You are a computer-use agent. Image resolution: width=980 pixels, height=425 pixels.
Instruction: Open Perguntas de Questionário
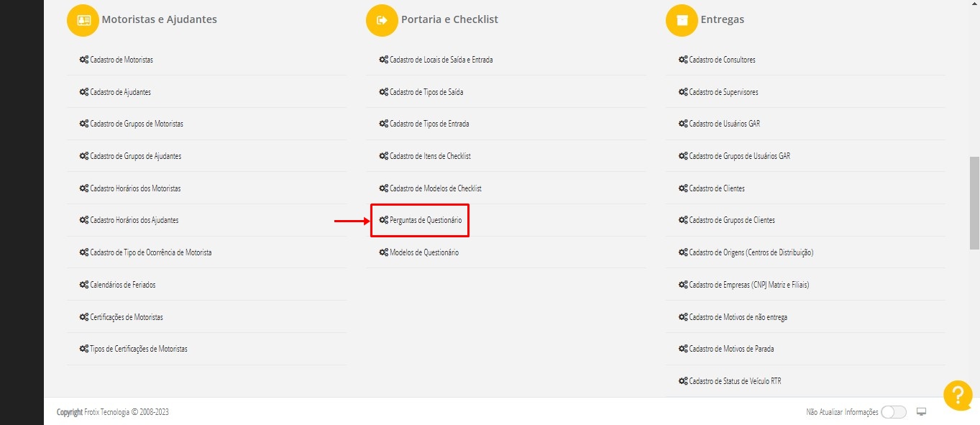[x=425, y=220]
